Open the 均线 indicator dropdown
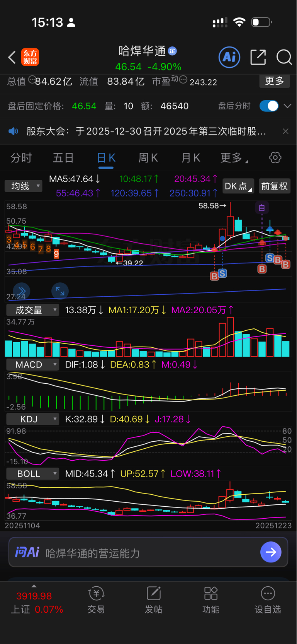This screenshot has height=644, width=297. tap(24, 186)
